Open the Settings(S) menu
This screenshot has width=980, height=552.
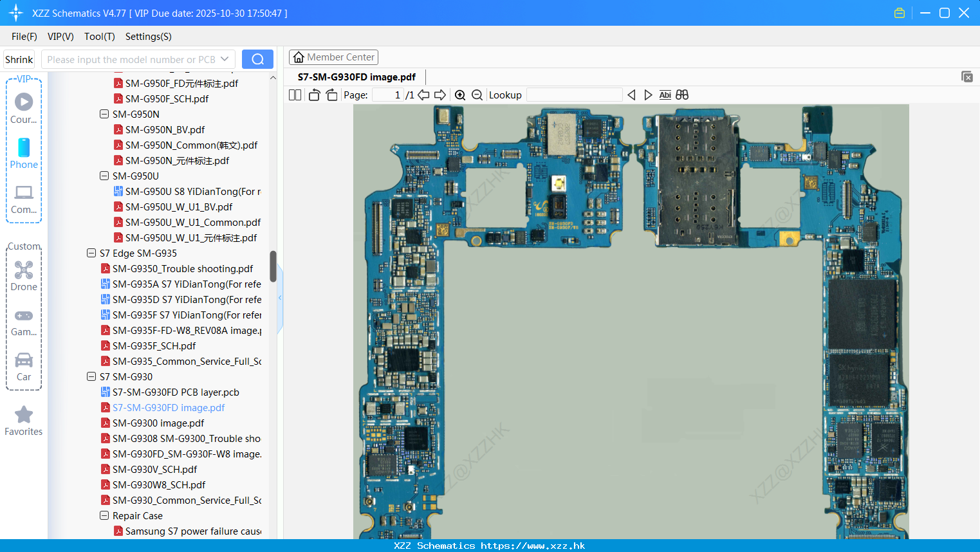click(149, 37)
